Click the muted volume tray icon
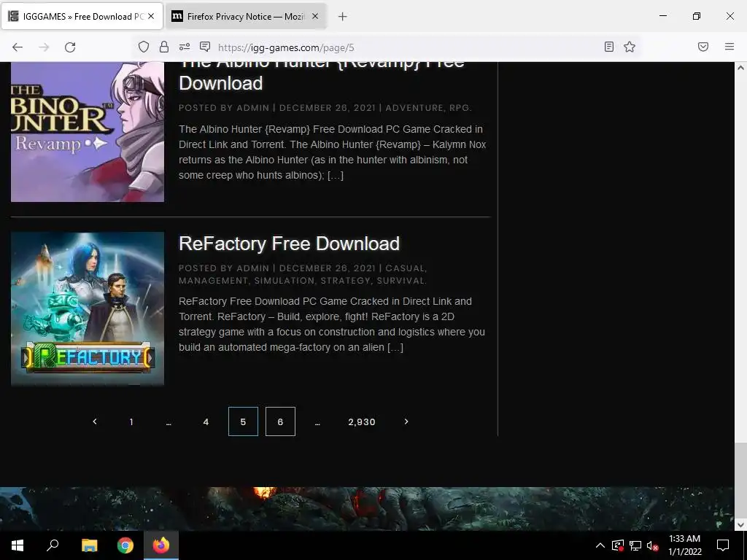 point(652,545)
